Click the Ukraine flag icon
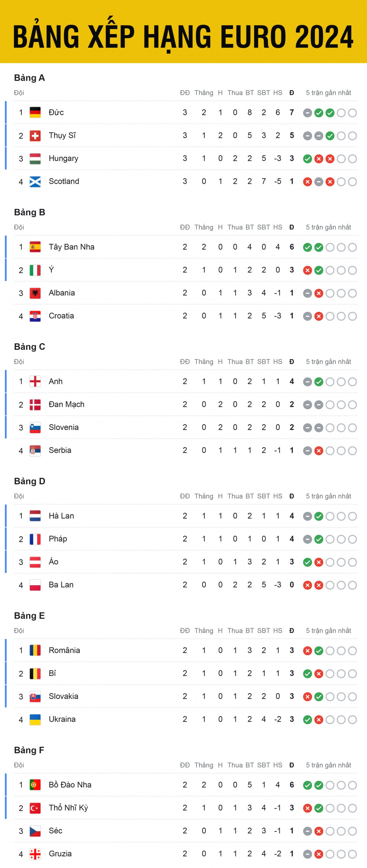The image size is (367, 868). [35, 719]
